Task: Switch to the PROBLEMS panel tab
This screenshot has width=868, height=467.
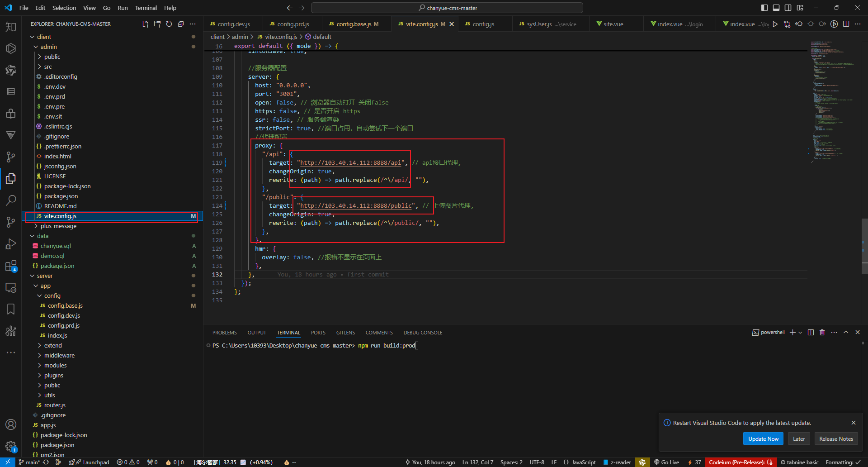Action: point(225,333)
